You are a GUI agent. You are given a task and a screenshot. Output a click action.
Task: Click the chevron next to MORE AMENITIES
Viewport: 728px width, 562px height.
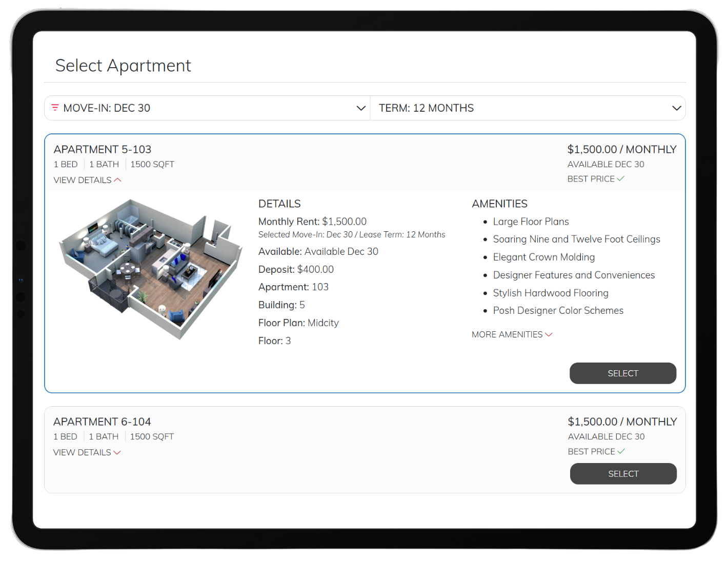click(x=549, y=334)
